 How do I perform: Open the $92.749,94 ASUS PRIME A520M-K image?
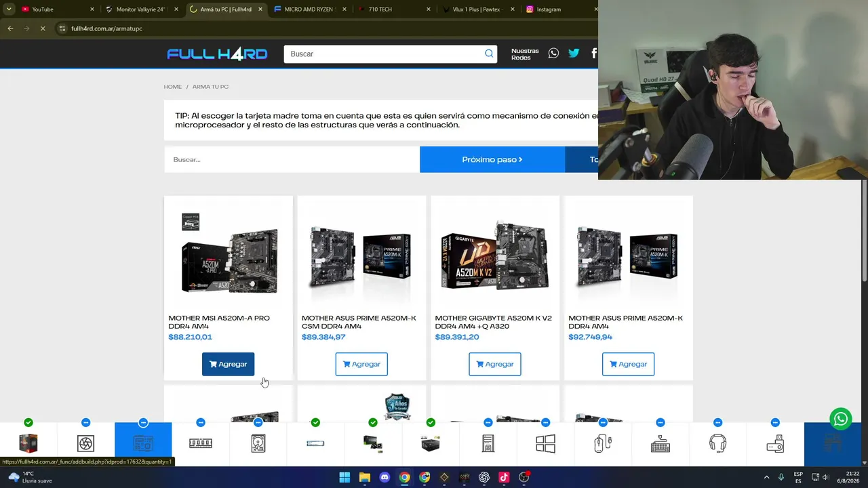(628, 256)
